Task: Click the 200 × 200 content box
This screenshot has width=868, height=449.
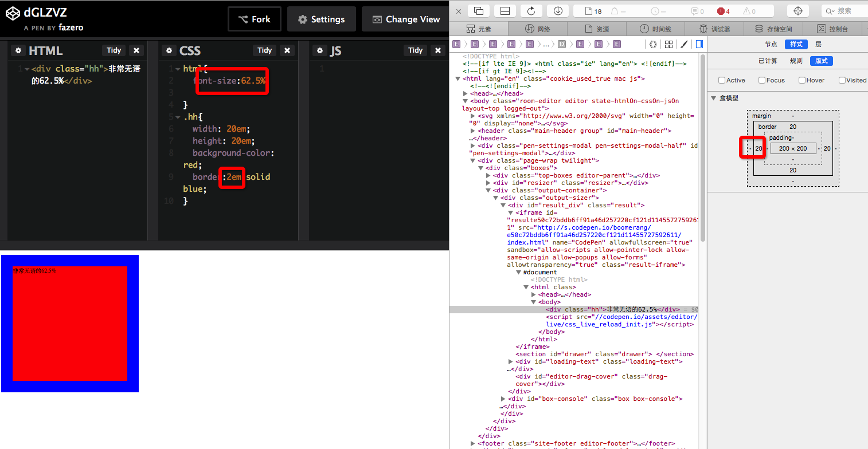Action: pos(793,148)
